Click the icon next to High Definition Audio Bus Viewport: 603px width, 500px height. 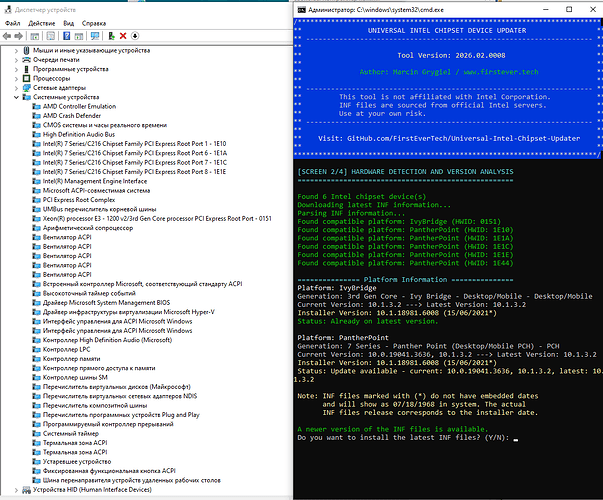pos(36,135)
